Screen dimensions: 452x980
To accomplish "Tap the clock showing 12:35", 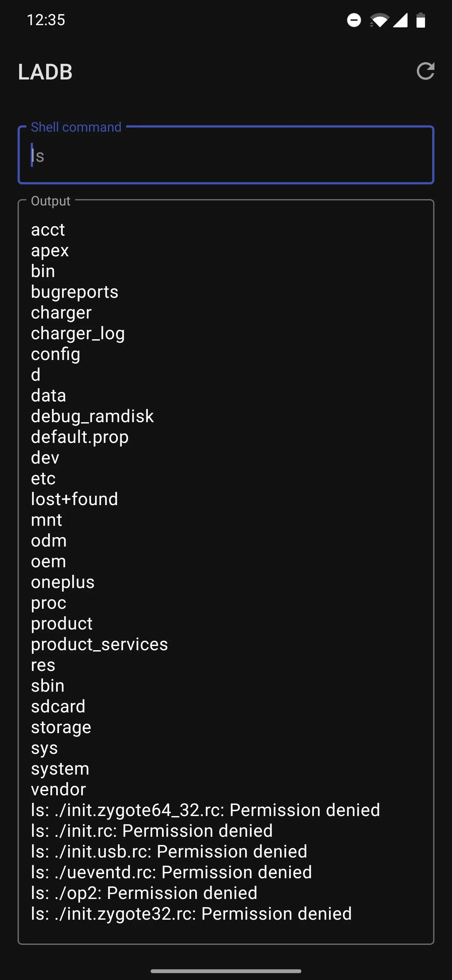I will point(46,20).
